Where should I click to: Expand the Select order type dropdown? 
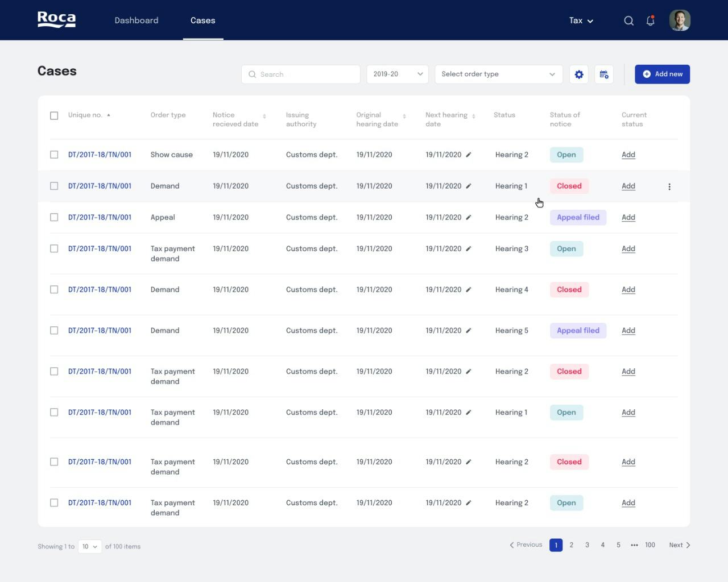coord(498,74)
